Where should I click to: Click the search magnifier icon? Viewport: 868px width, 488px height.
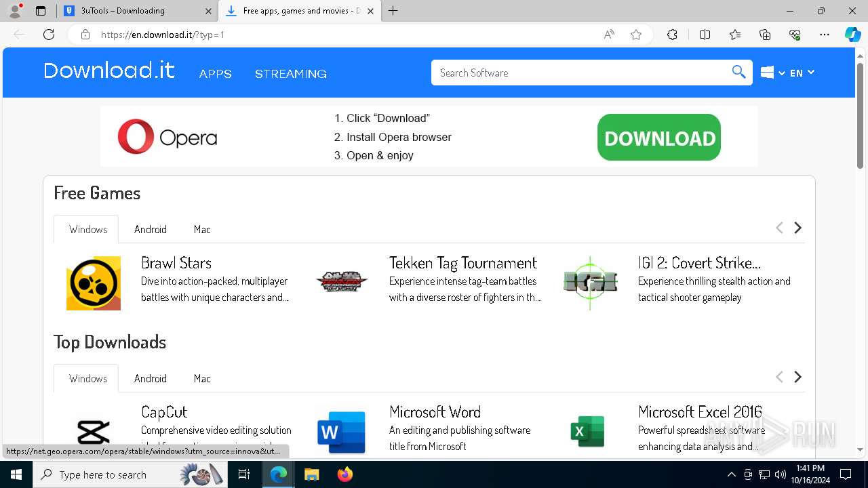[739, 72]
